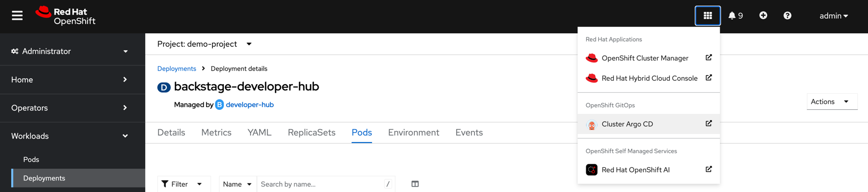868x192 pixels.
Task: Open the Filter dropdown
Action: tap(182, 184)
